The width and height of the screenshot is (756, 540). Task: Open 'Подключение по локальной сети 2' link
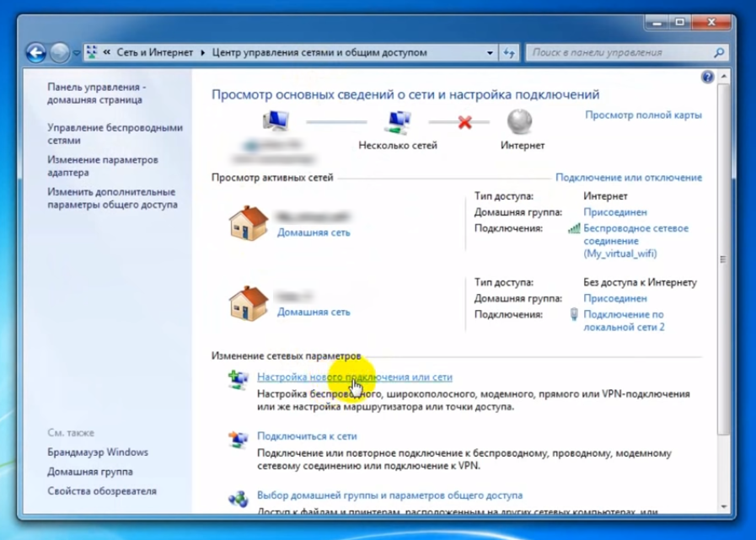(624, 321)
